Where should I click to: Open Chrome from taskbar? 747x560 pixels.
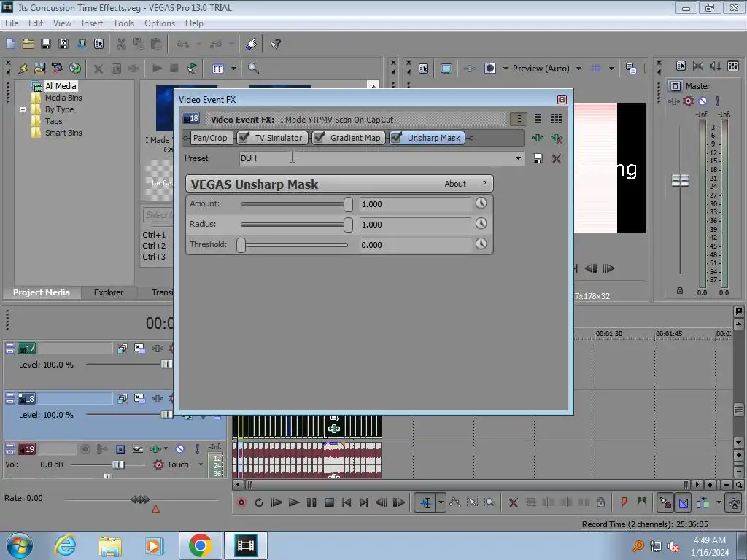200,545
